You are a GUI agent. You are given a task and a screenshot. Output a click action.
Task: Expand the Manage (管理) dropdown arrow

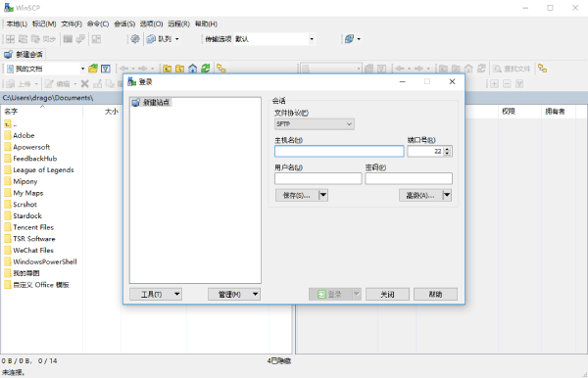[x=256, y=294]
